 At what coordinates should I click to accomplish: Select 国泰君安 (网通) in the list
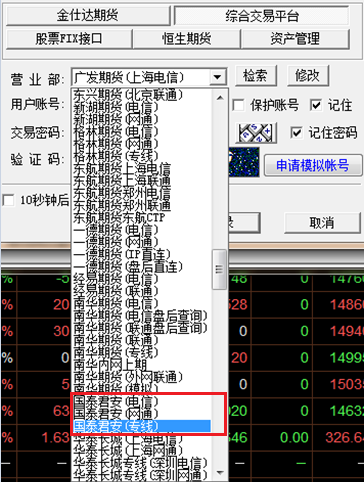(x=142, y=414)
